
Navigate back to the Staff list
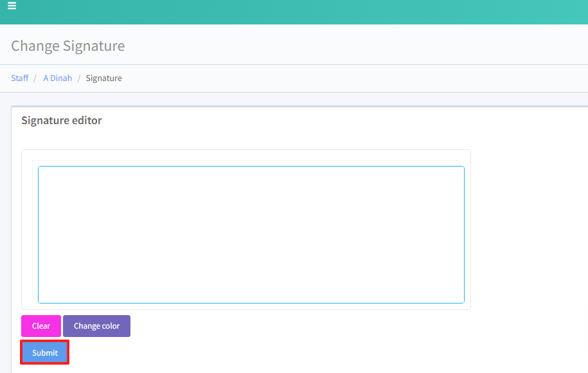tap(20, 78)
